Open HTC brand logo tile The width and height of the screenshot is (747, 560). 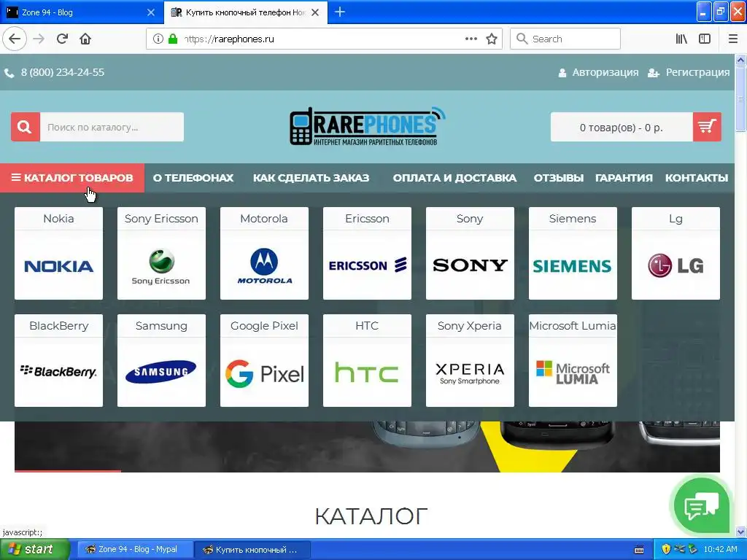[x=368, y=373]
